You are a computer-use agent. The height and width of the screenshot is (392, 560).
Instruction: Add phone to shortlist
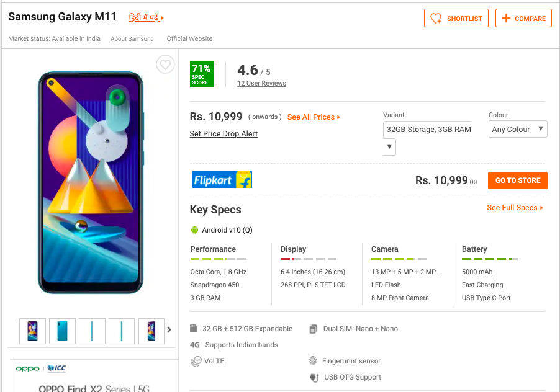coord(456,18)
